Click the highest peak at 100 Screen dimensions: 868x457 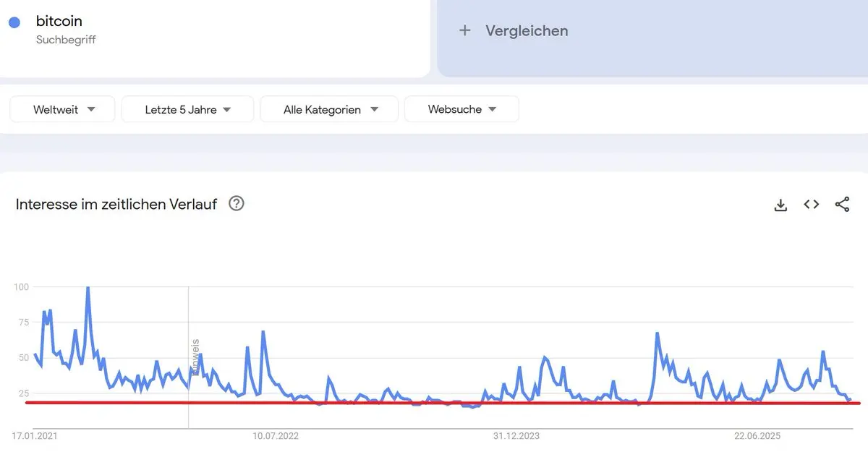[x=88, y=289]
